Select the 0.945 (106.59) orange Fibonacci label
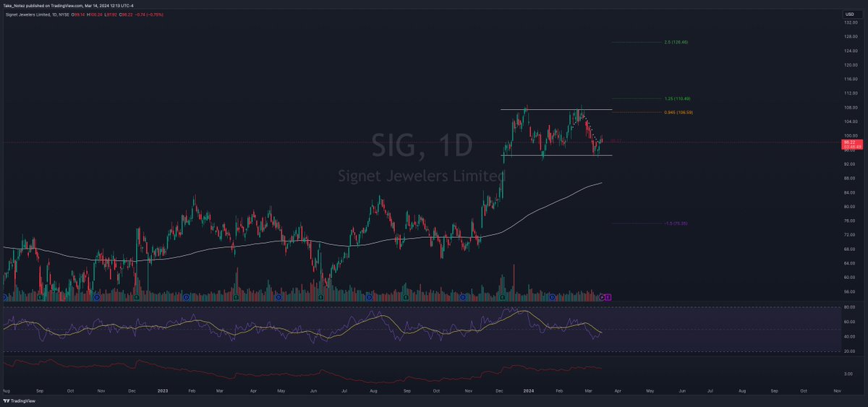The width and height of the screenshot is (868, 407). [x=678, y=112]
